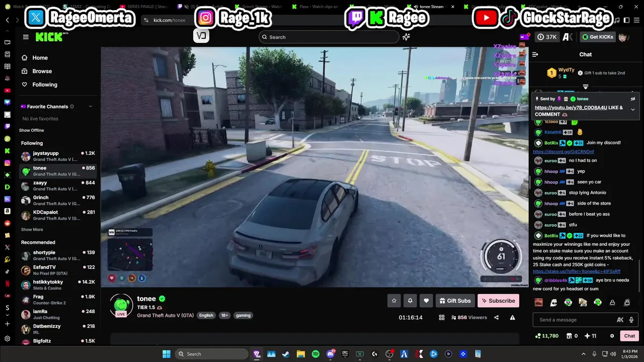This screenshot has width=644, height=362.
Task: Open Frag Counter-Strike 2 channel
Action: click(58, 300)
